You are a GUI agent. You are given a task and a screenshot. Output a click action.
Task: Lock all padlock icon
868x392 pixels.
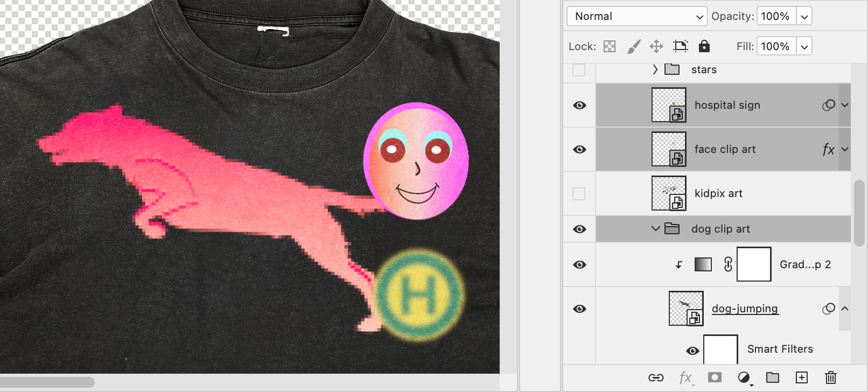704,46
